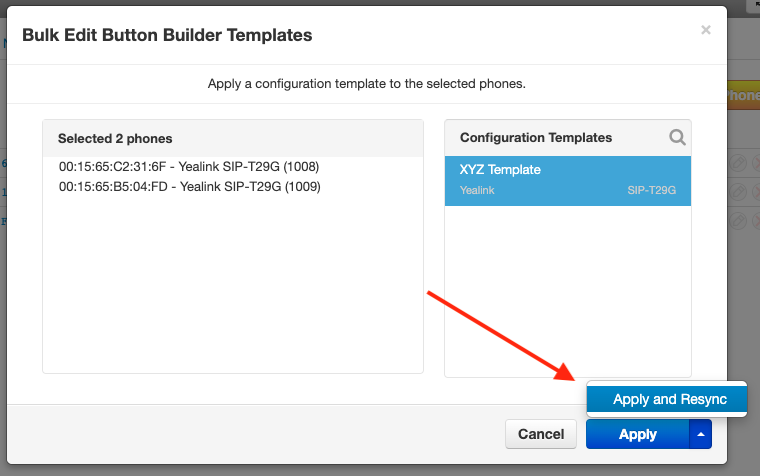Click the second row's pencil edit icon
The height and width of the screenshot is (476, 760).
738,192
